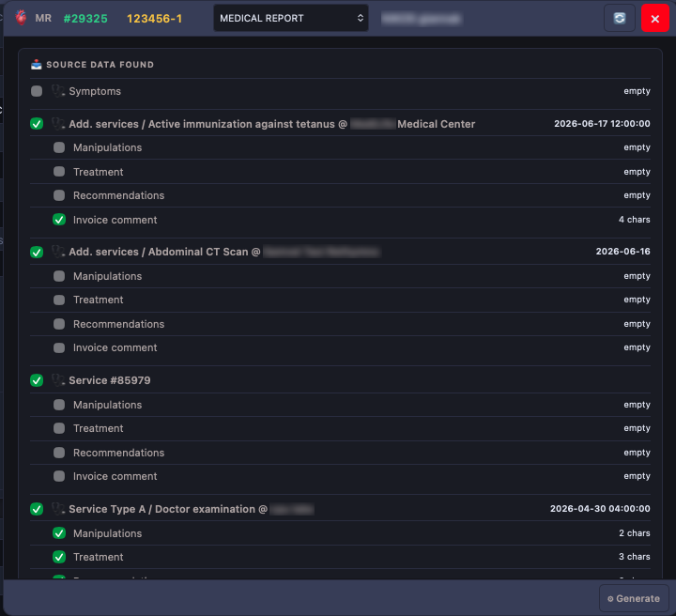Uncheck Manipulations under Doctor examination

click(x=59, y=533)
